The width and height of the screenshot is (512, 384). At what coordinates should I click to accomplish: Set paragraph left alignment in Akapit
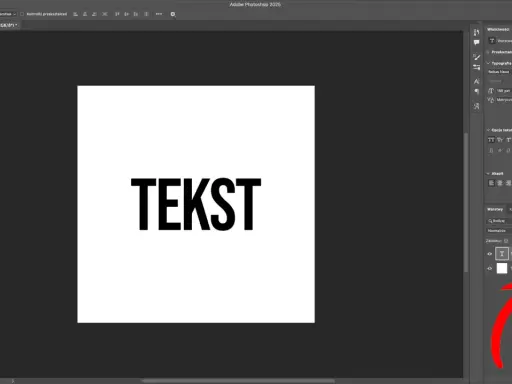(491, 183)
